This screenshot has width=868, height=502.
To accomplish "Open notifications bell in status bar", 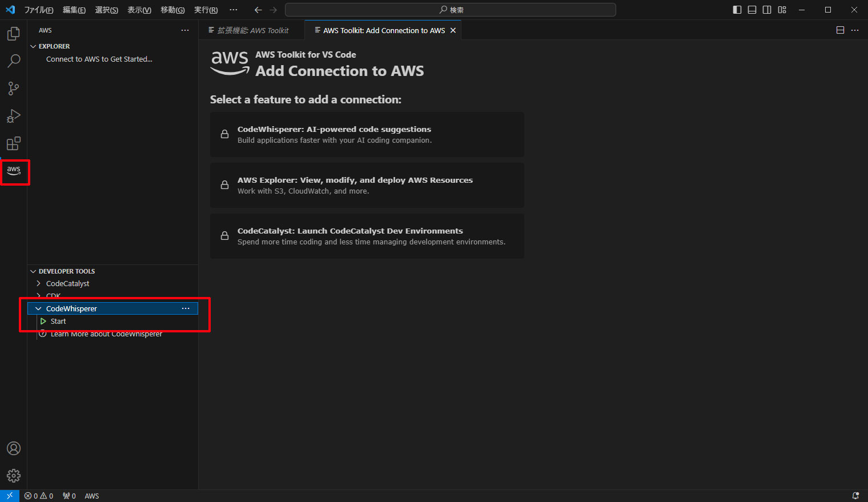I will click(x=855, y=496).
